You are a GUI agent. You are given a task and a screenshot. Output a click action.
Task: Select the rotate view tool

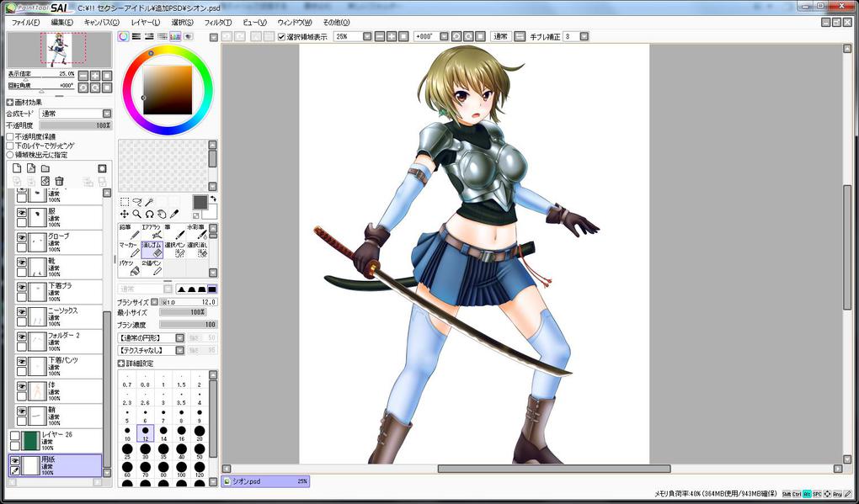coord(149,214)
